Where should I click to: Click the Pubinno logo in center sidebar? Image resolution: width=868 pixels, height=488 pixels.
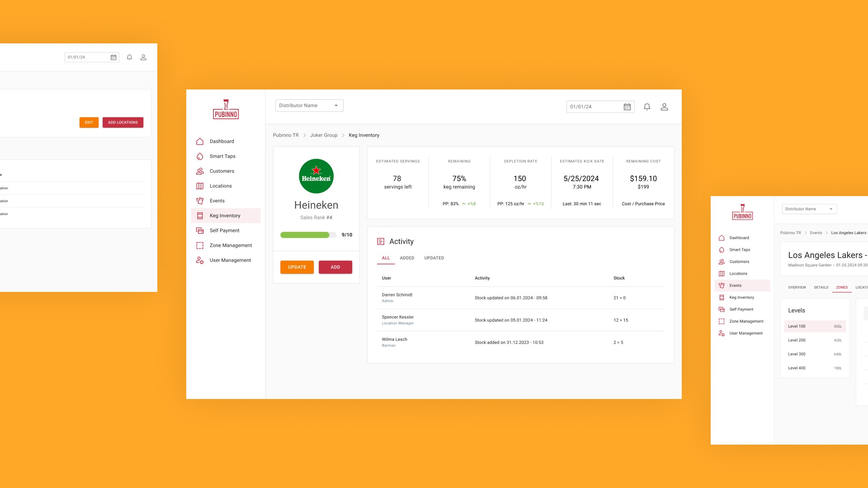pos(226,109)
